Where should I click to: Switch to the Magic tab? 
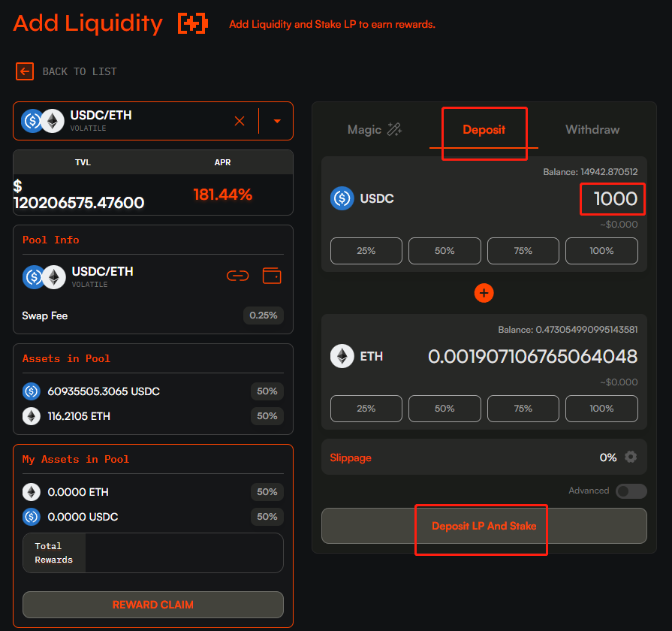tap(375, 130)
